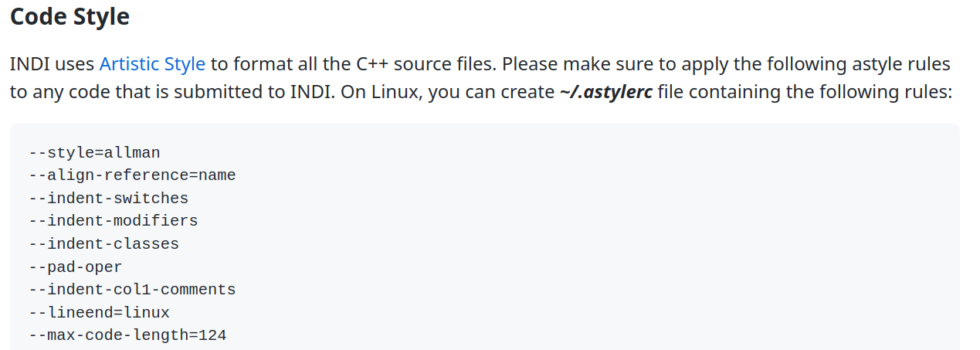Image resolution: width=980 pixels, height=350 pixels.
Task: Click the --max-code-length=124 line
Action: coord(127,335)
